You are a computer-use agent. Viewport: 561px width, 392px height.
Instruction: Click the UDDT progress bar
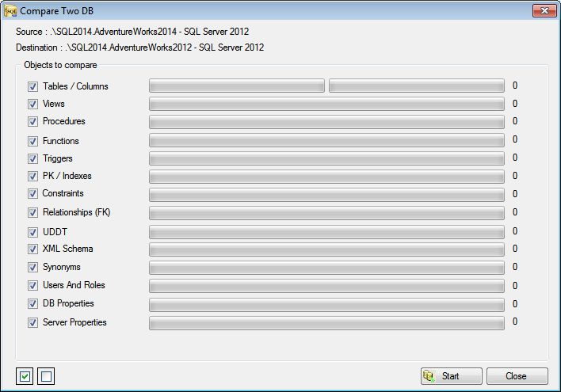[326, 232]
